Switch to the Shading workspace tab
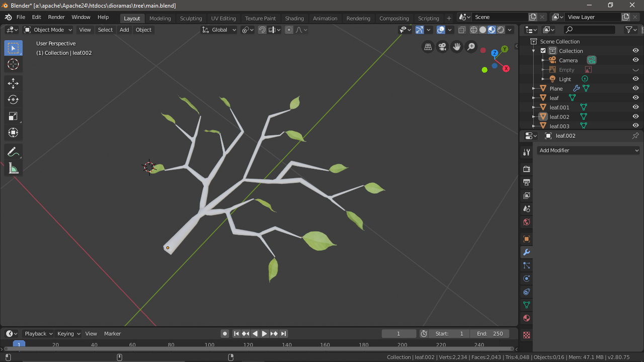Screen dimensions: 644x362 click(294, 18)
